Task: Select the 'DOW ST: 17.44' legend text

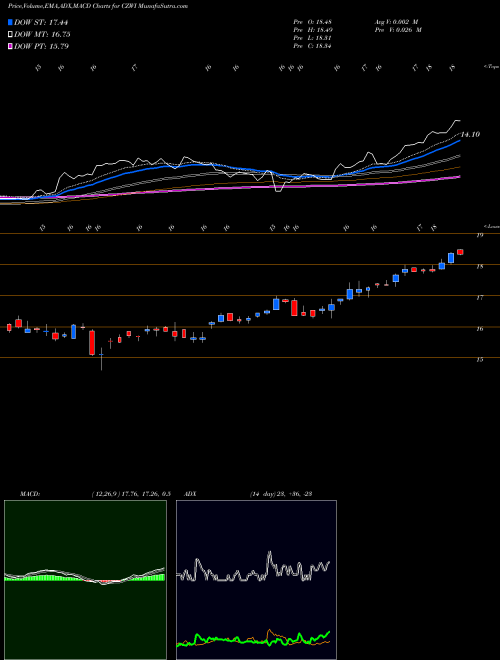Action: [x=41, y=22]
